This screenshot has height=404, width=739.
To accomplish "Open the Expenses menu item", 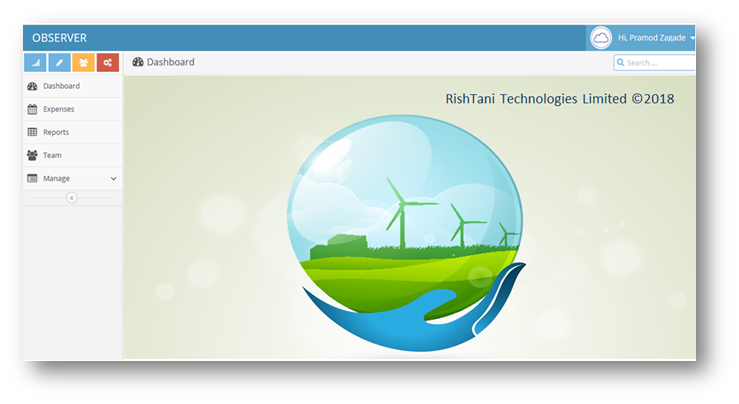I will (x=58, y=109).
